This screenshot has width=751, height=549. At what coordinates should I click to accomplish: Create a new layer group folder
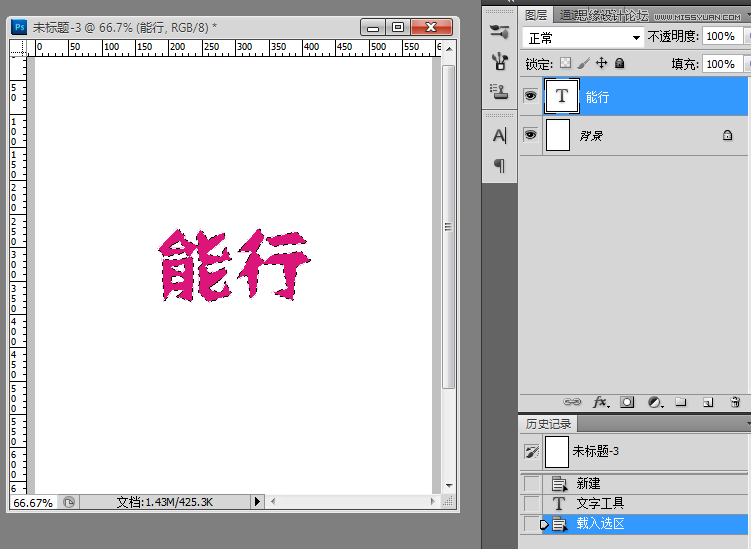(x=681, y=402)
